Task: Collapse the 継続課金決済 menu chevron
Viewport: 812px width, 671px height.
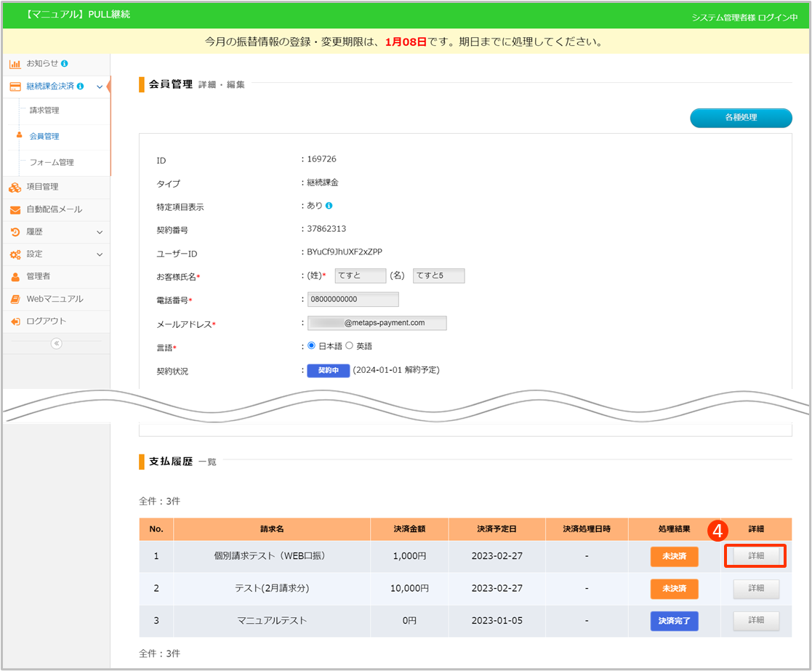Action: coord(100,87)
